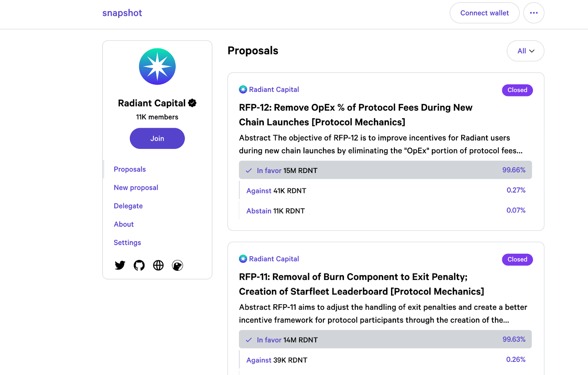Click Radiant Capital author link on RFP-11
Screen dimensions: 588x375
click(274, 259)
